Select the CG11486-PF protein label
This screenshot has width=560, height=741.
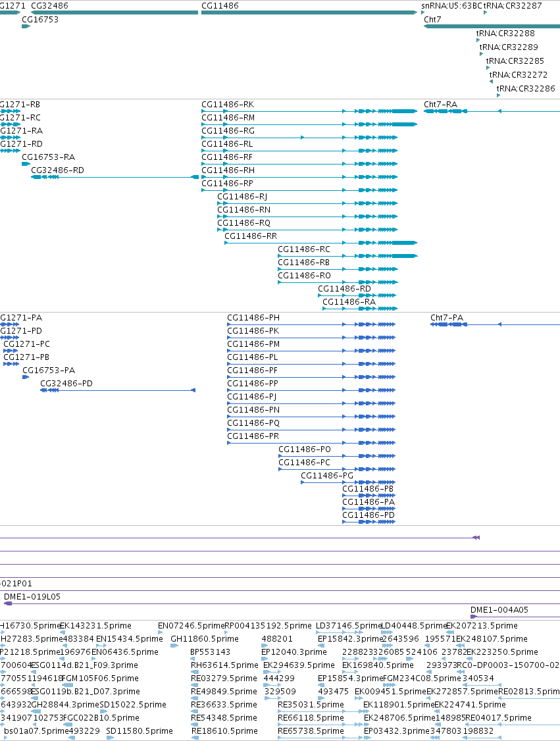click(253, 371)
